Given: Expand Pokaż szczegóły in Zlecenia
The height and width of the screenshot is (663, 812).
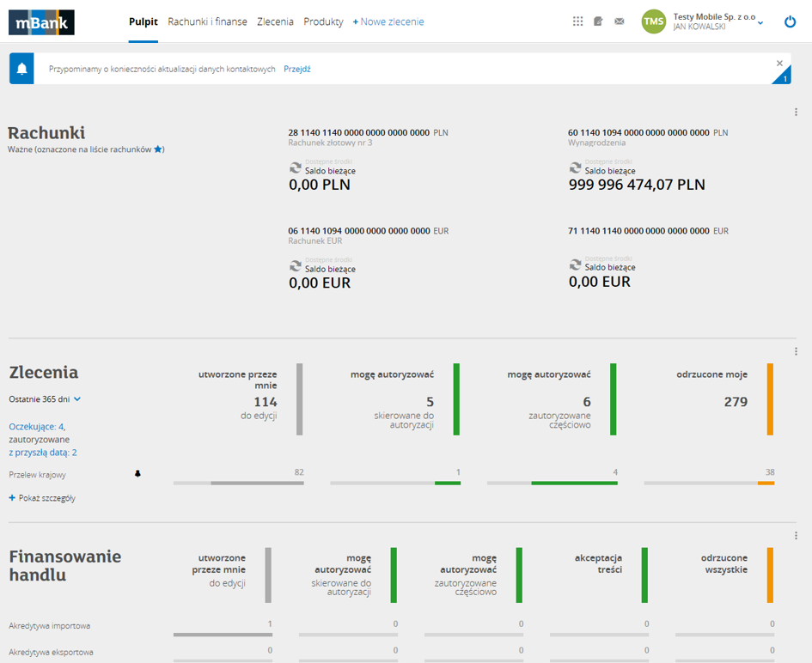Looking at the screenshot, I should 42,498.
